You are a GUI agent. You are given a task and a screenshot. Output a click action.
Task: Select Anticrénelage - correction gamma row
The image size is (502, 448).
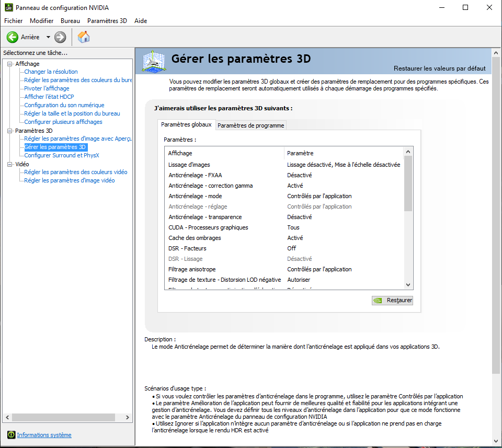pyautogui.click(x=284, y=186)
